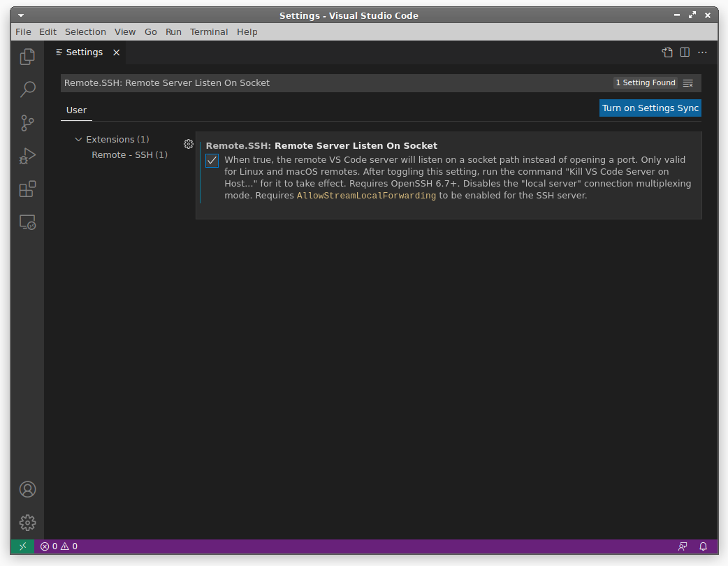Open the window menu arrow in title bar

click(x=21, y=15)
